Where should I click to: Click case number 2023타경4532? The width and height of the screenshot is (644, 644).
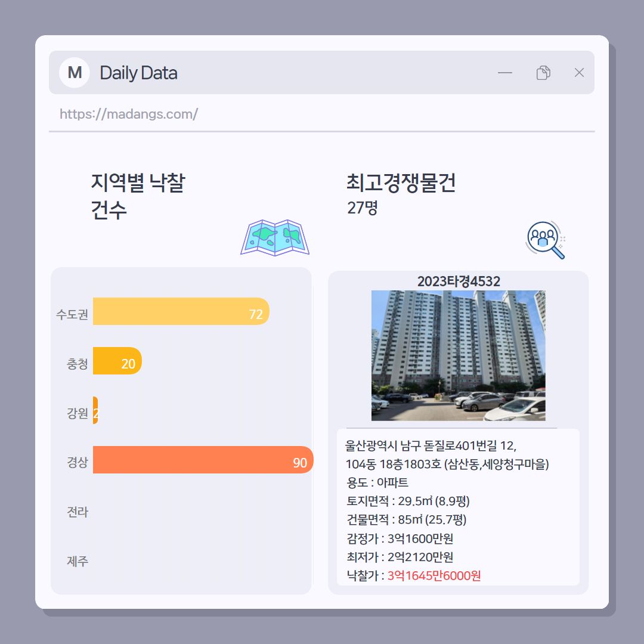tap(459, 281)
